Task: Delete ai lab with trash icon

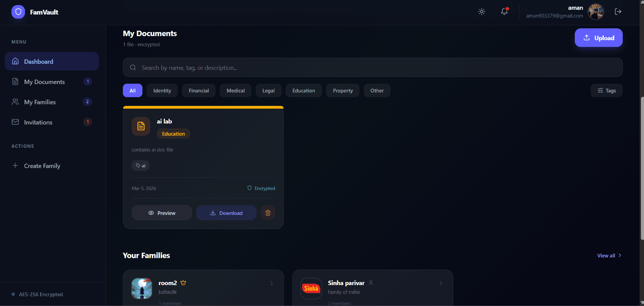Action: coord(268,213)
